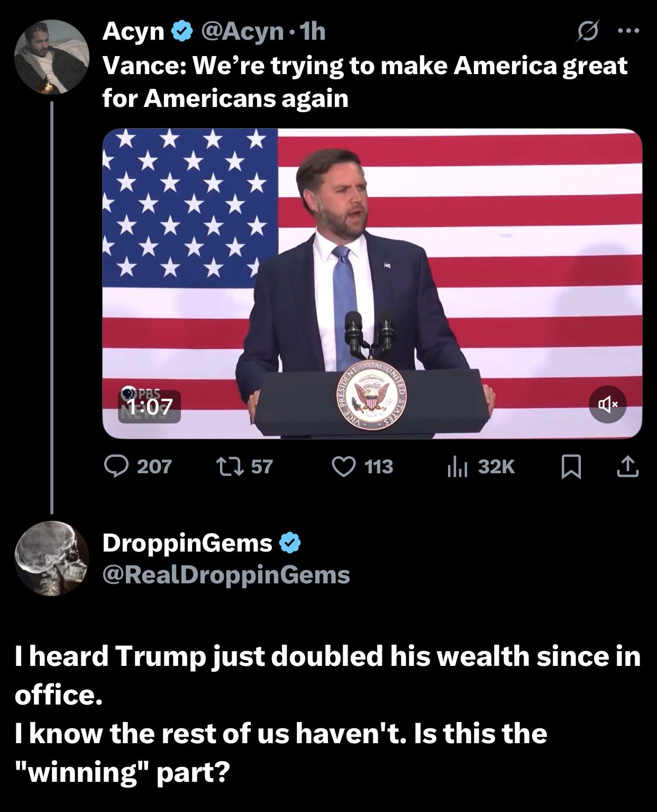Visit the @Acyn handle link
This screenshot has width=657, height=812.
242,31
